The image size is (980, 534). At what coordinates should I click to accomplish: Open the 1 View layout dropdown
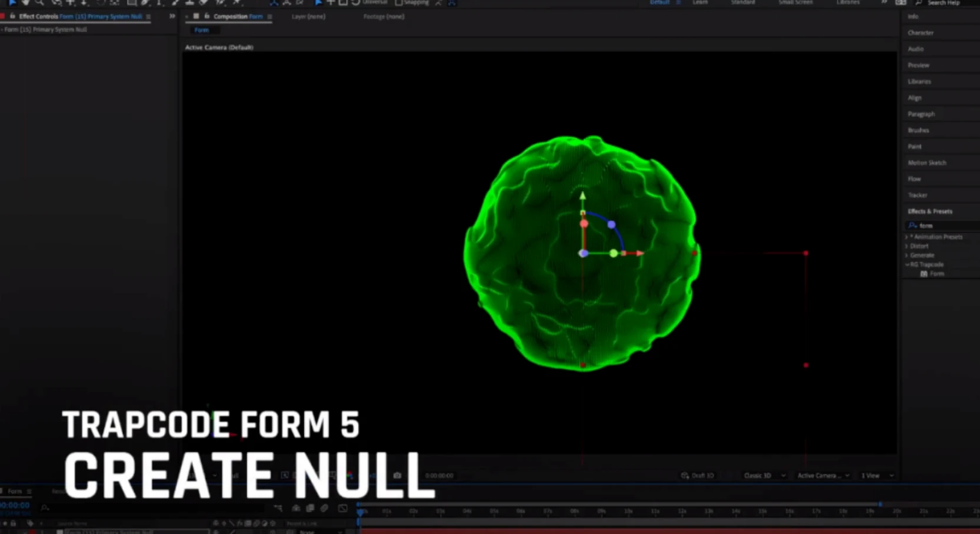pyautogui.click(x=876, y=475)
